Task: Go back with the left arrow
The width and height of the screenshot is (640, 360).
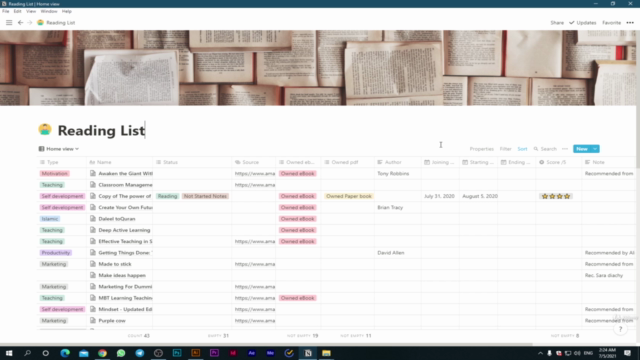Action: [20, 23]
